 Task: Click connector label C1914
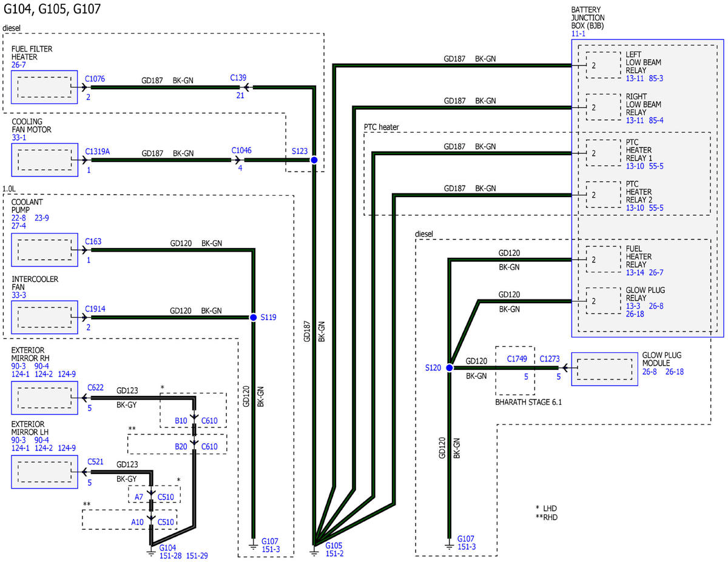point(95,309)
